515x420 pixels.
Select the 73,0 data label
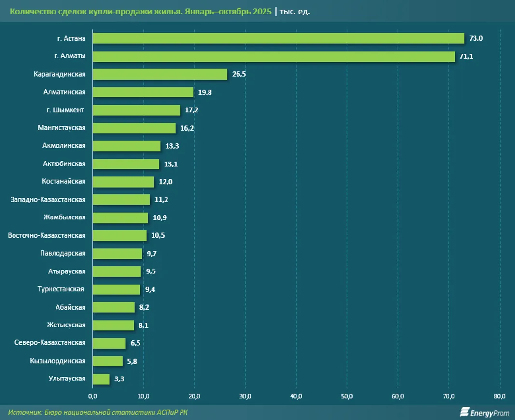coord(475,39)
